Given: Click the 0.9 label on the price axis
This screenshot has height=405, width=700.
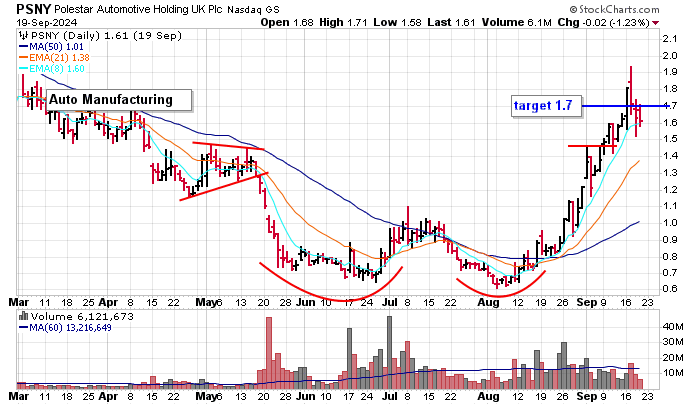Looking at the screenshot, I should point(670,240).
